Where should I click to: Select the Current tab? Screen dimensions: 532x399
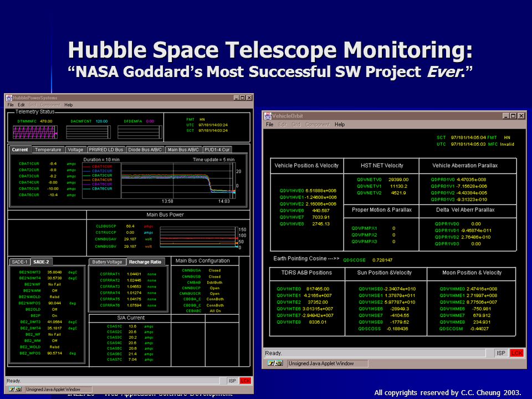click(x=20, y=150)
